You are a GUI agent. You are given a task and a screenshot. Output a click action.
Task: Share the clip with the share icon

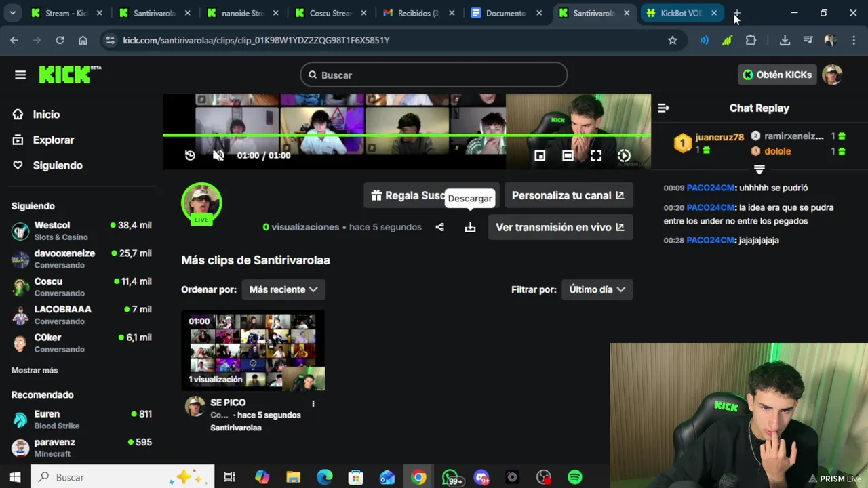[x=439, y=227]
